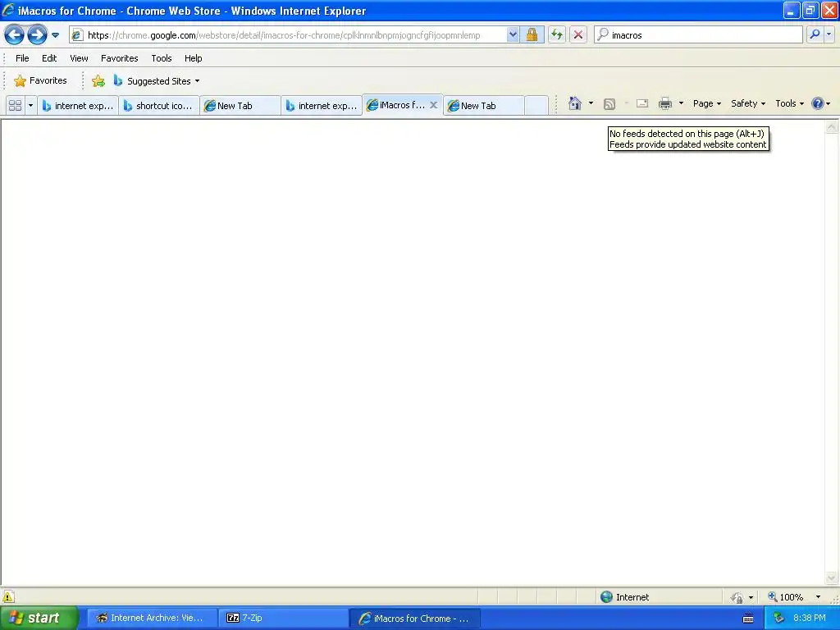Open the Tools command bar menu
Screen dimensions: 840x630
coord(790,103)
